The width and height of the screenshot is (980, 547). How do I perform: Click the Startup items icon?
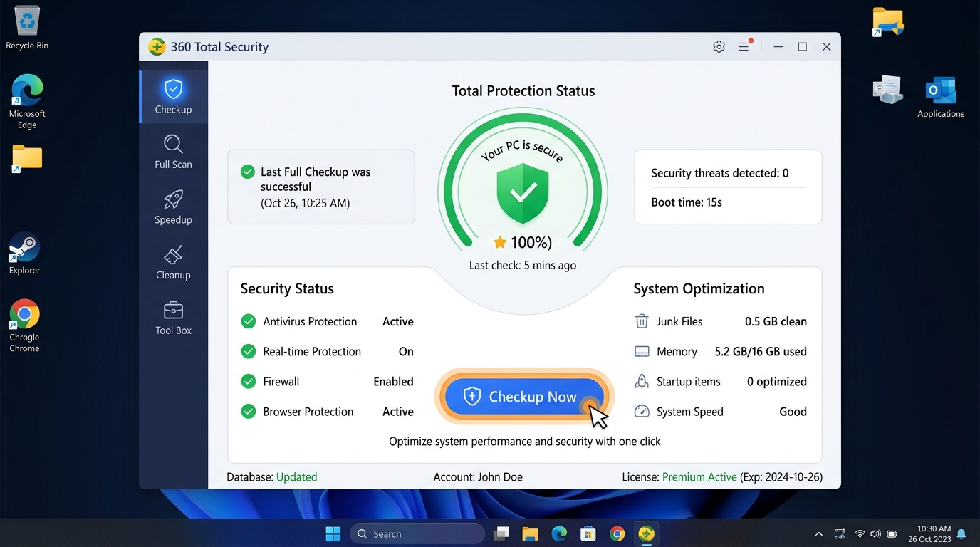[x=642, y=381]
